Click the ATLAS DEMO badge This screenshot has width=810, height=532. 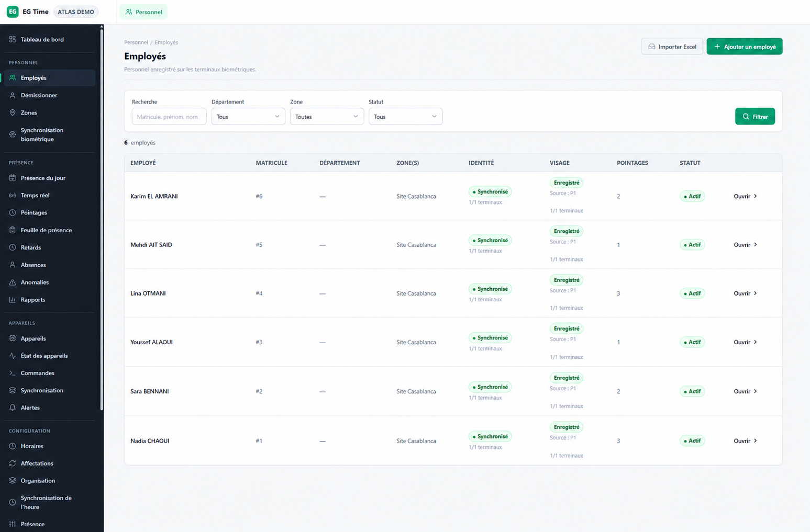coord(75,12)
